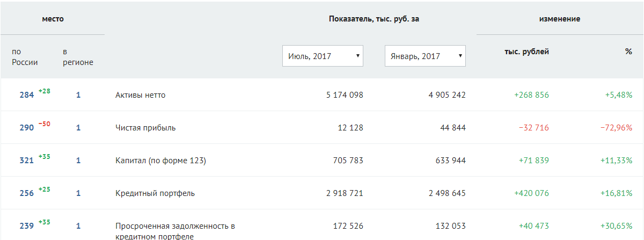Image resolution: width=644 pixels, height=240 pixels.
Task: Click Russia rank 284 for Активы нетто
Action: (27, 95)
